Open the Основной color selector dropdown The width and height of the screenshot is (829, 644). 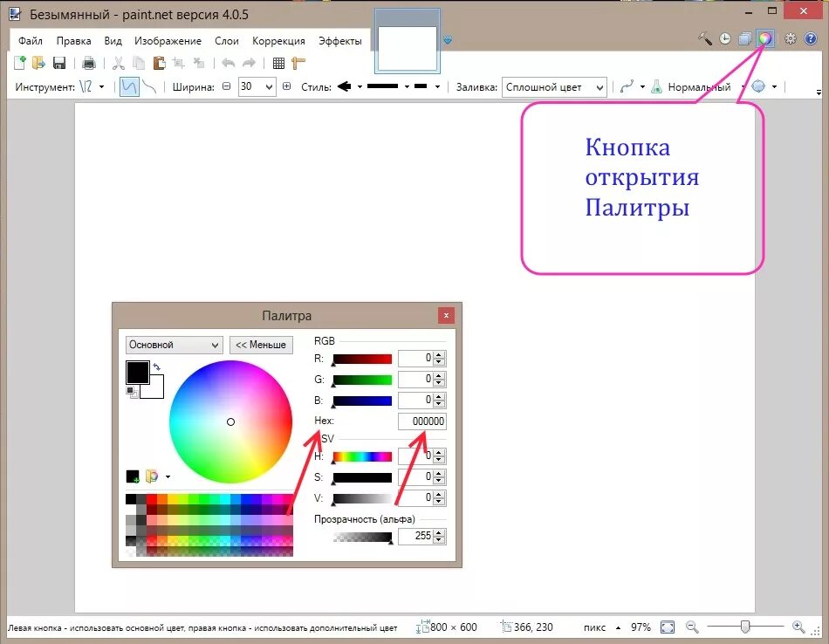[174, 345]
